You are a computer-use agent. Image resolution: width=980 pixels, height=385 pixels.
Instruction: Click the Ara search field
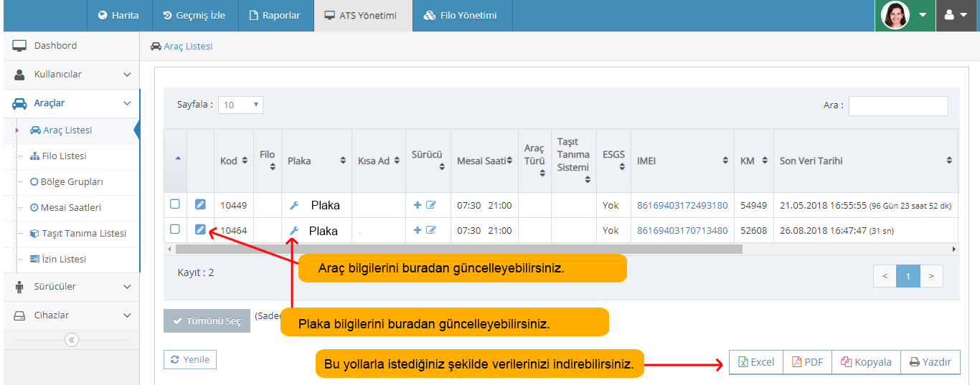pyautogui.click(x=898, y=105)
